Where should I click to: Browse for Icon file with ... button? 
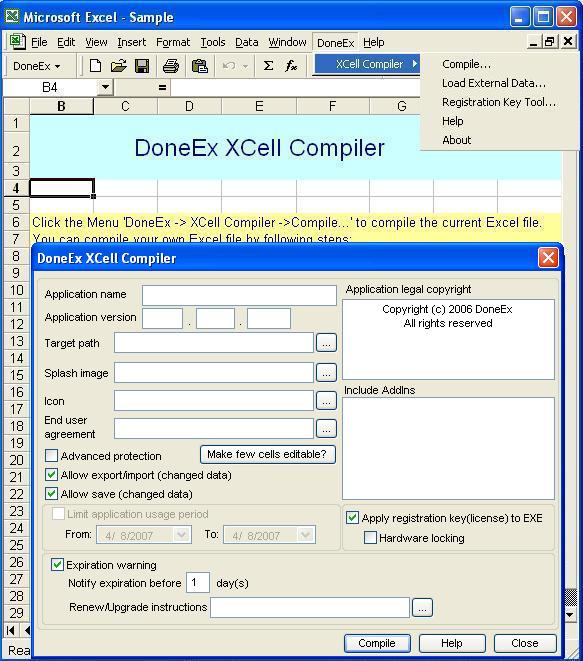[326, 400]
